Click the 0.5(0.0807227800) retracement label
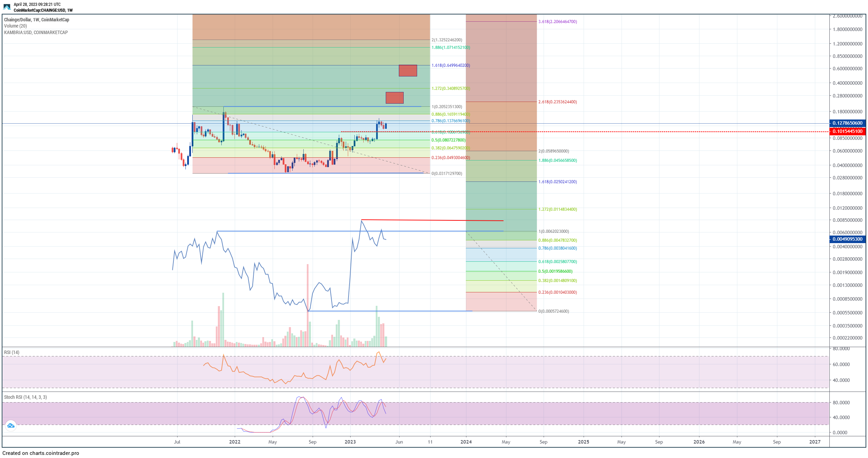The width and height of the screenshot is (868, 458). (x=448, y=140)
